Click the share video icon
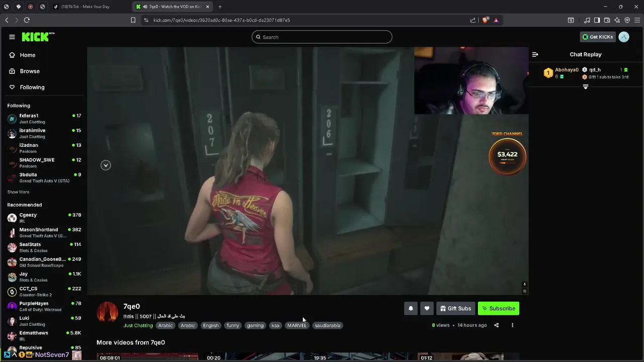The image size is (644, 362). [x=496, y=325]
